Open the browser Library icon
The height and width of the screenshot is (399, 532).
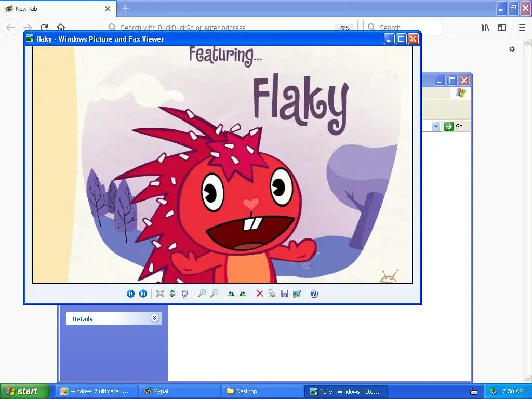[x=485, y=28]
